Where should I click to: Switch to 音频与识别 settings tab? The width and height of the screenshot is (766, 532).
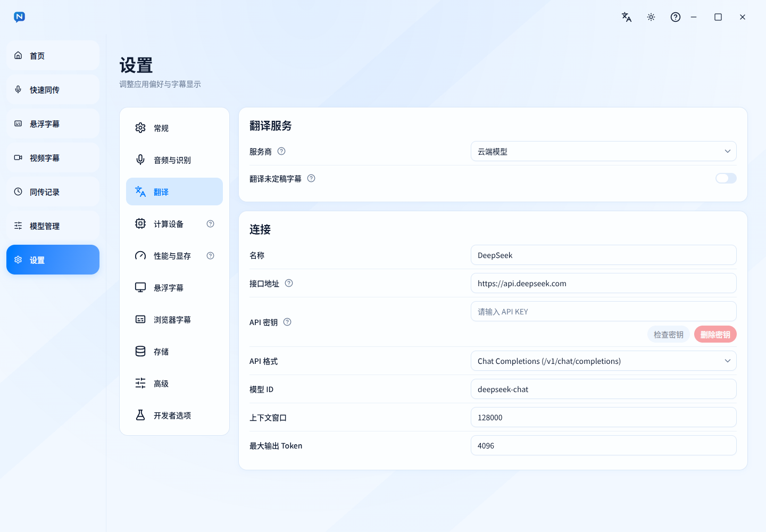(174, 160)
